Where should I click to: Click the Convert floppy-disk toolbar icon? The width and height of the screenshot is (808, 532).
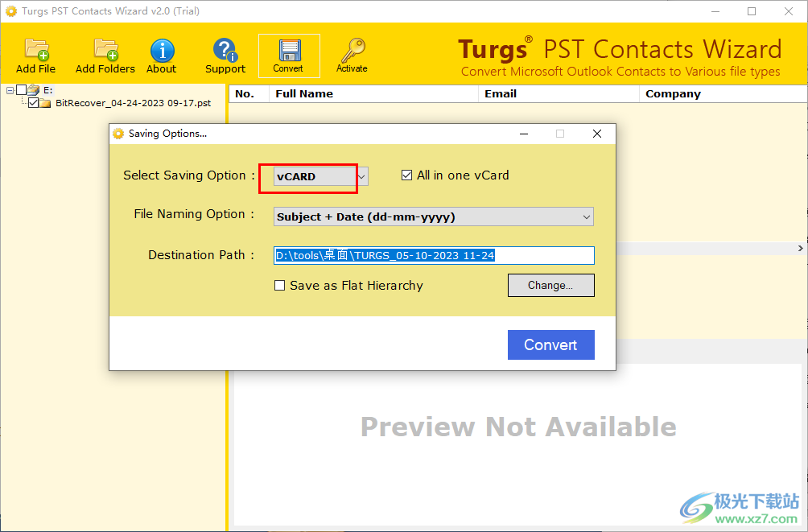[289, 51]
